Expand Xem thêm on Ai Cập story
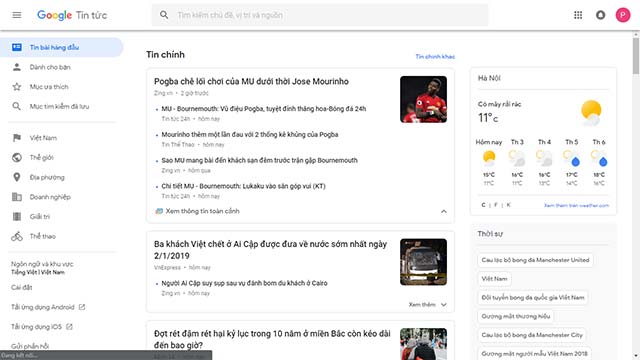Viewport: 640px width, 360px height. pyautogui.click(x=427, y=304)
